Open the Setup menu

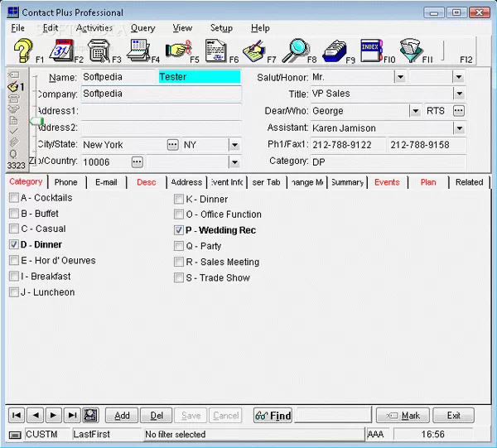click(221, 28)
